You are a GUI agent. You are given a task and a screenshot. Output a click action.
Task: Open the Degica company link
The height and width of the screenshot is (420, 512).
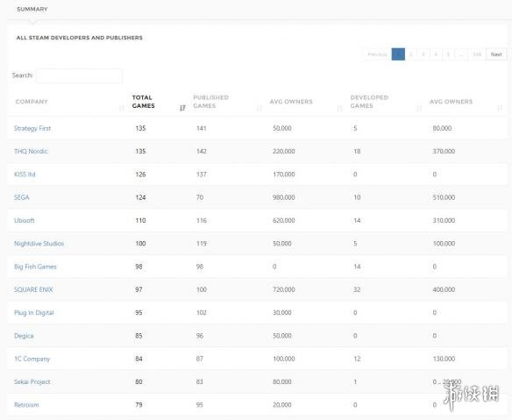click(24, 336)
